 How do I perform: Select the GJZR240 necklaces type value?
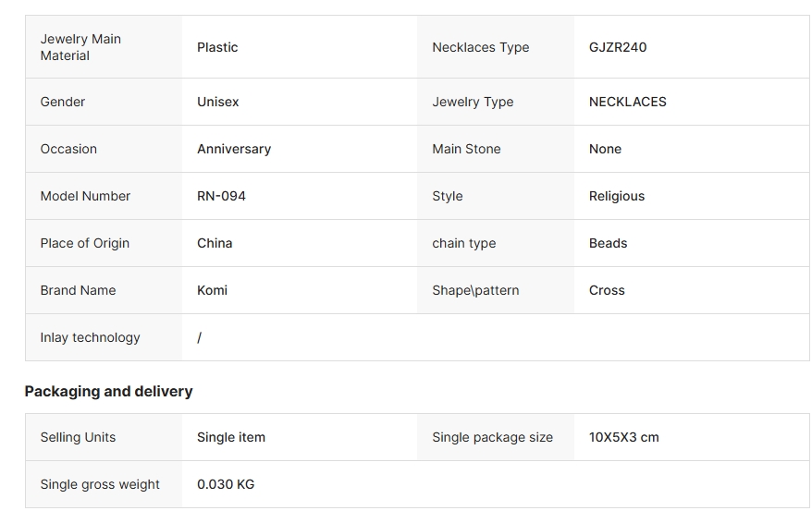pyautogui.click(x=618, y=47)
